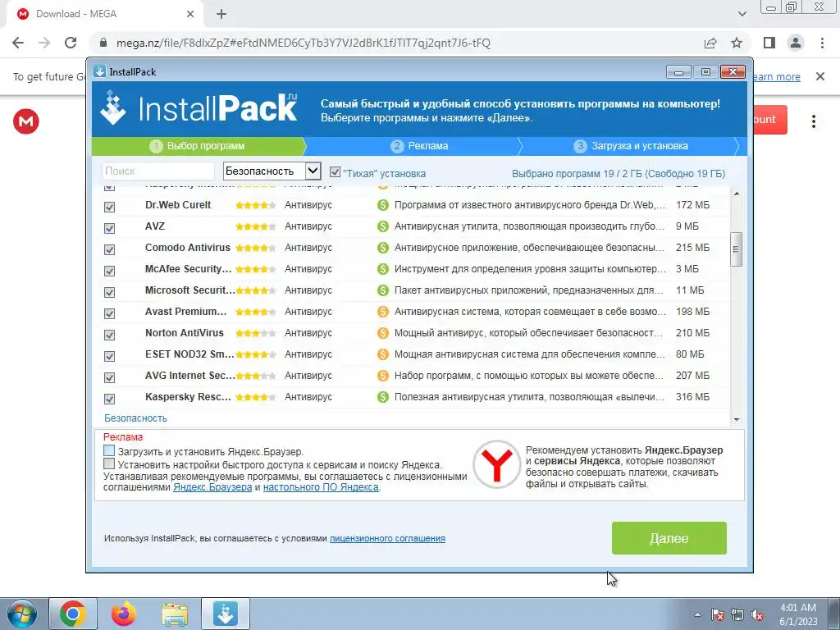This screenshot has height=630, width=840.
Task: Click the MEGA logo on the page
Action: [x=25, y=121]
